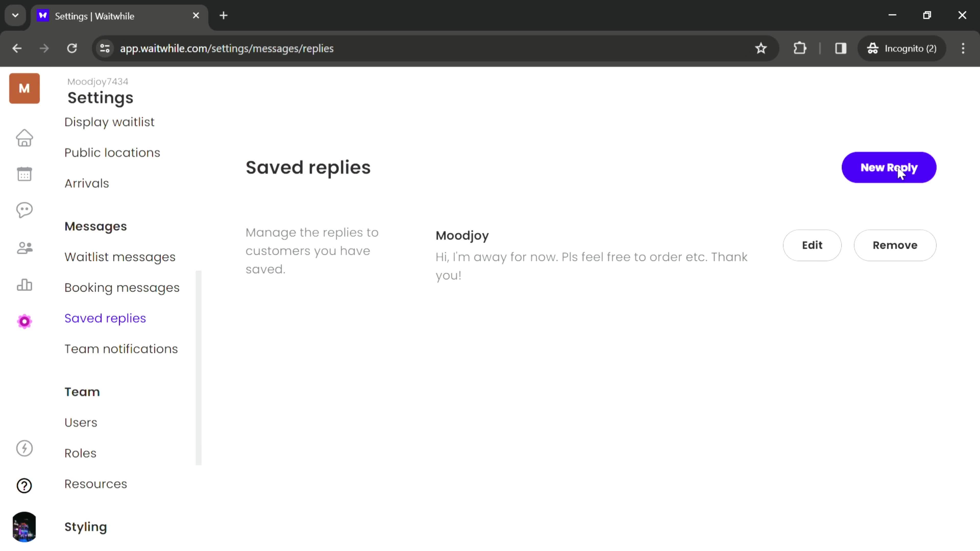Select Edit button for Moodjoy reply
The width and height of the screenshot is (980, 551).
812,245
